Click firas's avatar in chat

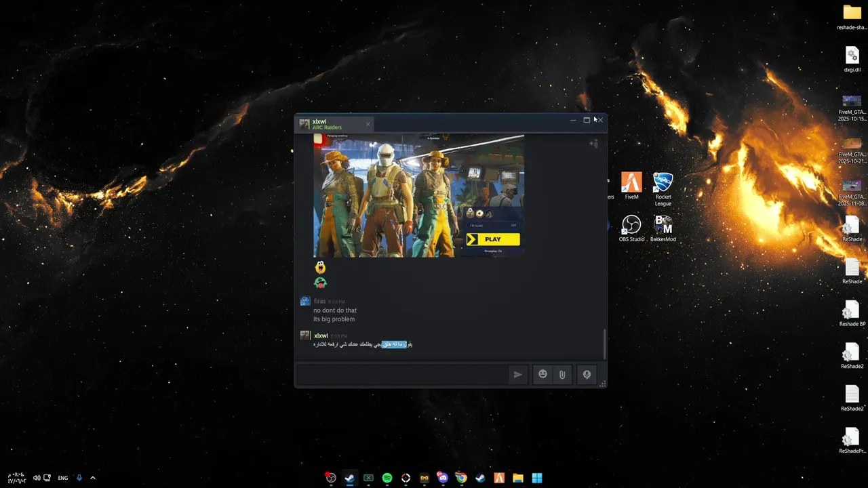[305, 301]
